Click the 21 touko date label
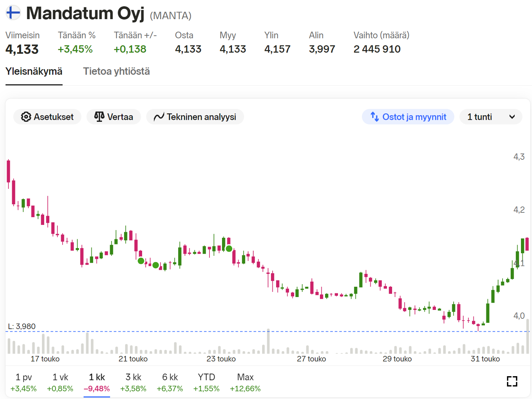The height and width of the screenshot is (399, 532). [133, 359]
